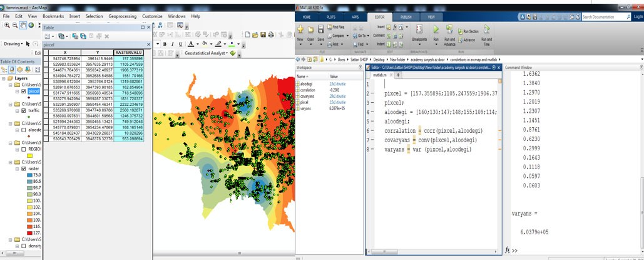Image resolution: width=644 pixels, height=260 pixels.
Task: Collapse the Layers tree group
Action: [x=4, y=78]
